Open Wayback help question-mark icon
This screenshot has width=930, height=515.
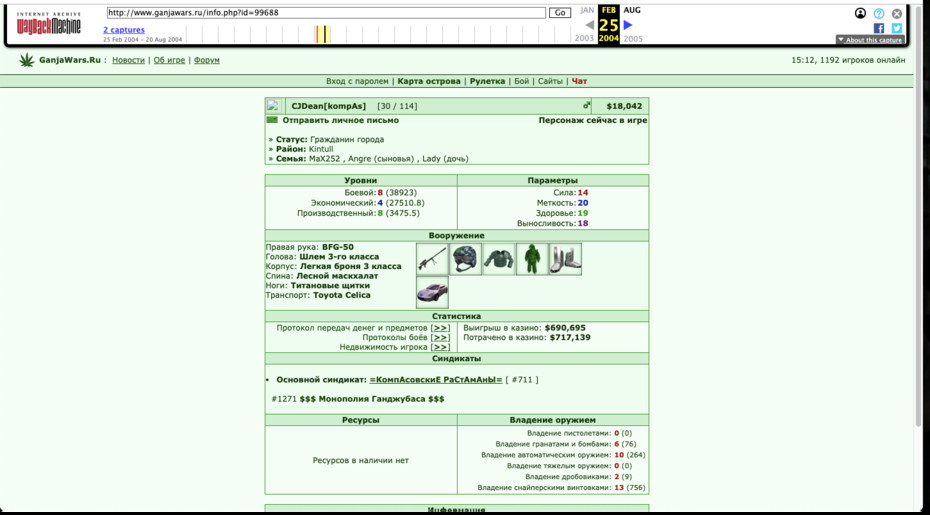click(878, 13)
